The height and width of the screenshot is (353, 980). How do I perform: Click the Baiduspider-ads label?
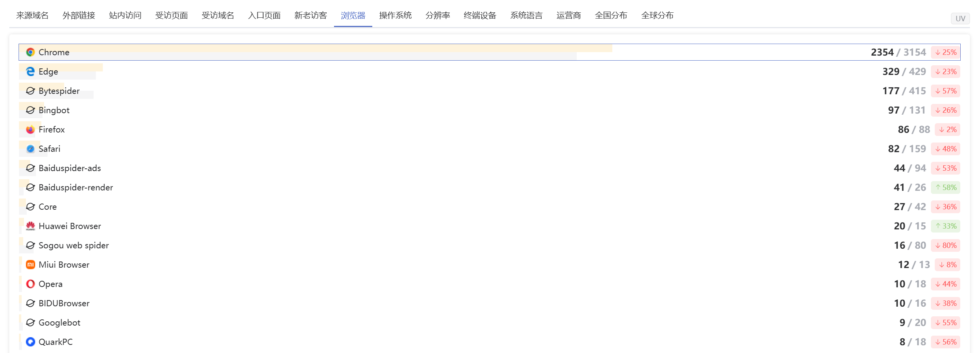pos(70,168)
